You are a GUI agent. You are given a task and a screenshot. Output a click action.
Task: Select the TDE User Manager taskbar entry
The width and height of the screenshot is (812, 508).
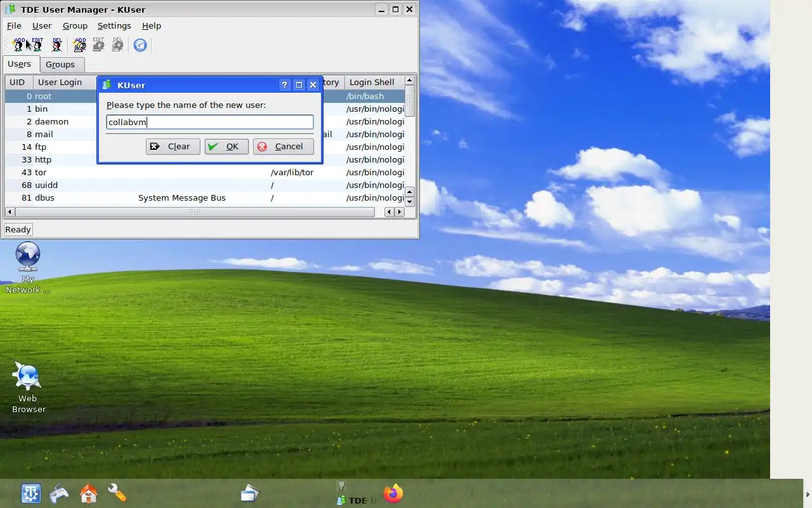tap(357, 500)
